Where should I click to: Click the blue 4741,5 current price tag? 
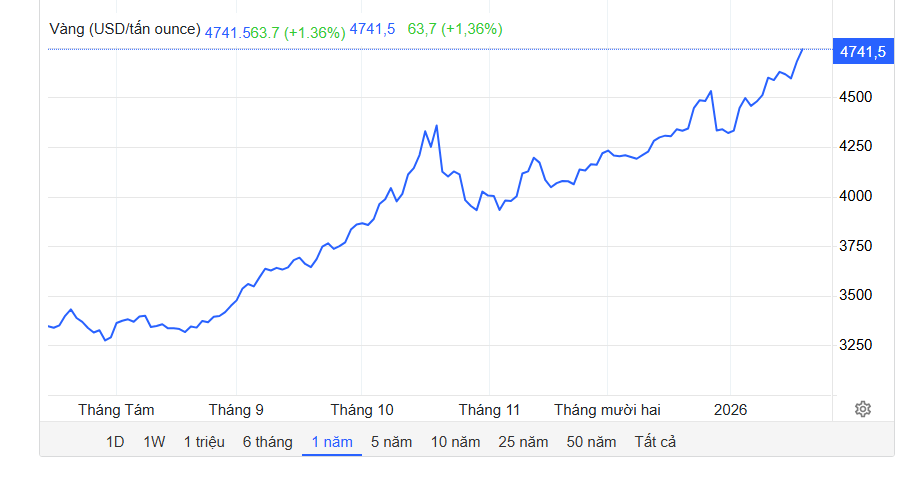pos(862,52)
